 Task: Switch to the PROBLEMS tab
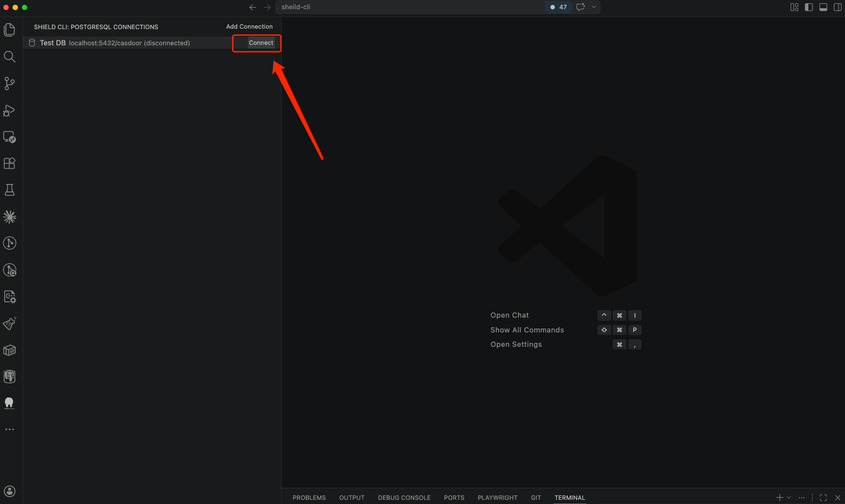[309, 498]
